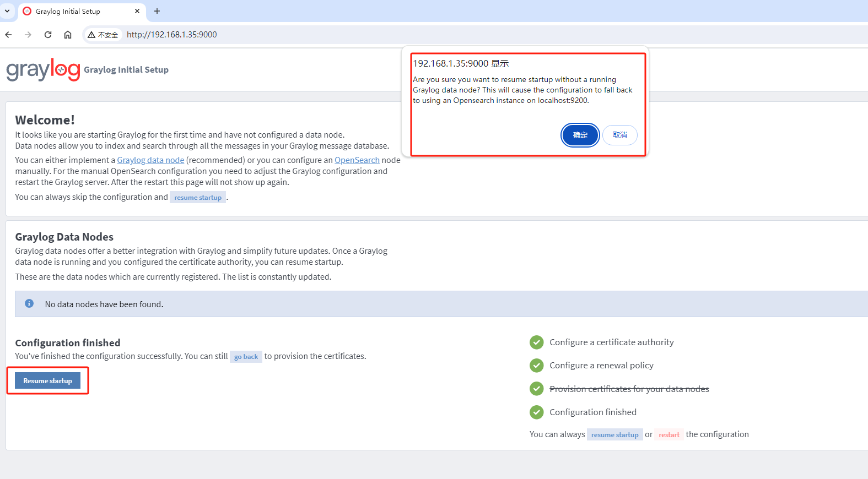Click resume startup beside restart
Screen dimensions: 868x479
(x=615, y=434)
